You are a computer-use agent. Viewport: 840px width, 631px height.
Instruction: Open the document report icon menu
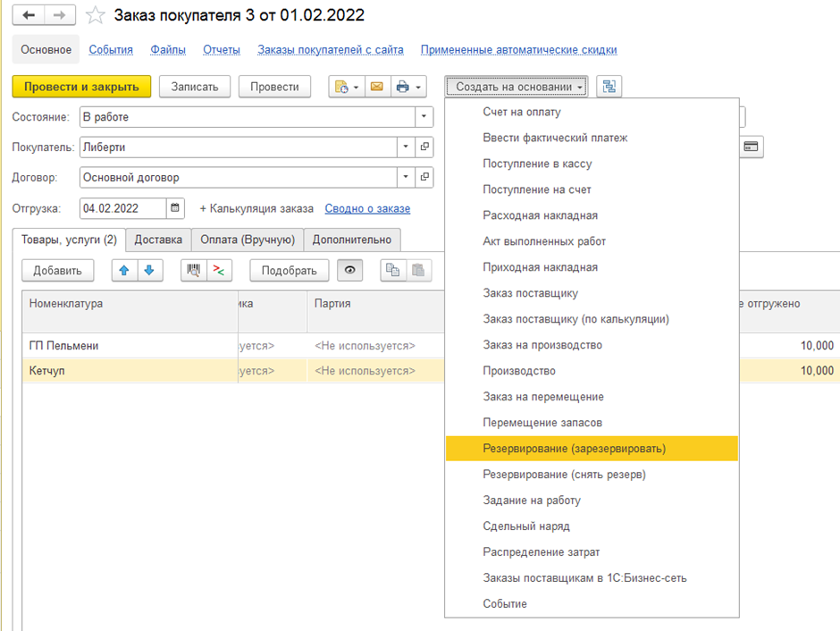coord(346,87)
